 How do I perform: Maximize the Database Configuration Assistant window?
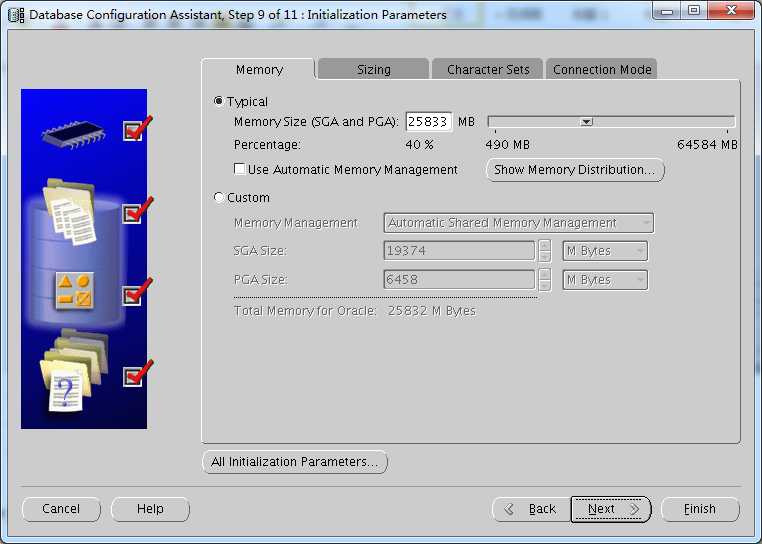[694, 10]
